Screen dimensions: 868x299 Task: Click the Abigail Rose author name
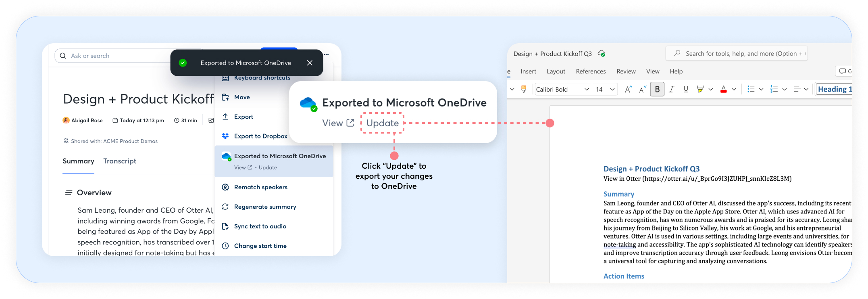[x=87, y=120]
